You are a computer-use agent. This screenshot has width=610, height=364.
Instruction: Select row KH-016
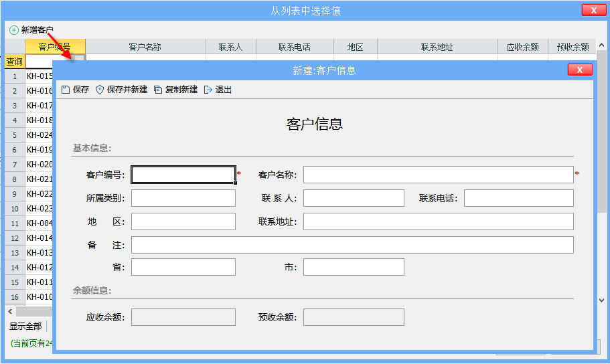(39, 91)
